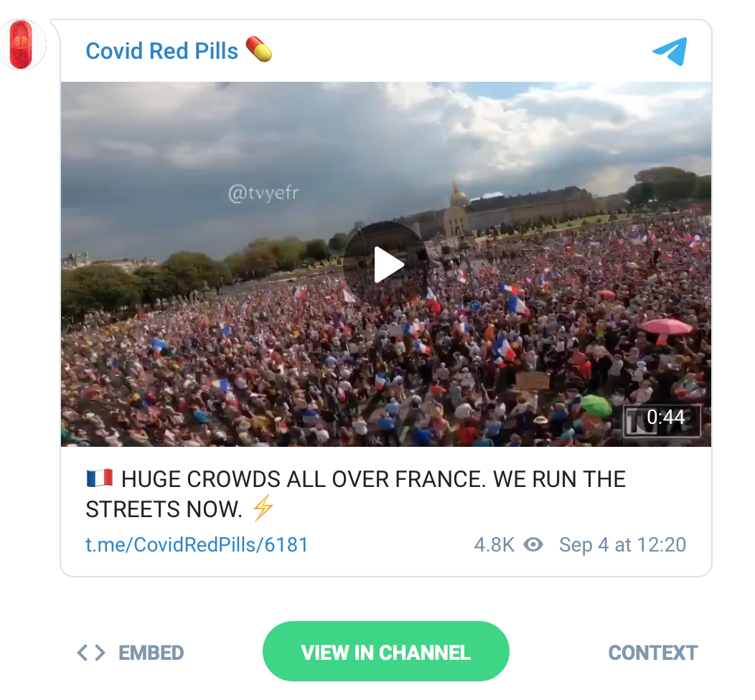The height and width of the screenshot is (700, 755).
Task: Click the French flag emoji in caption
Action: tap(100, 478)
